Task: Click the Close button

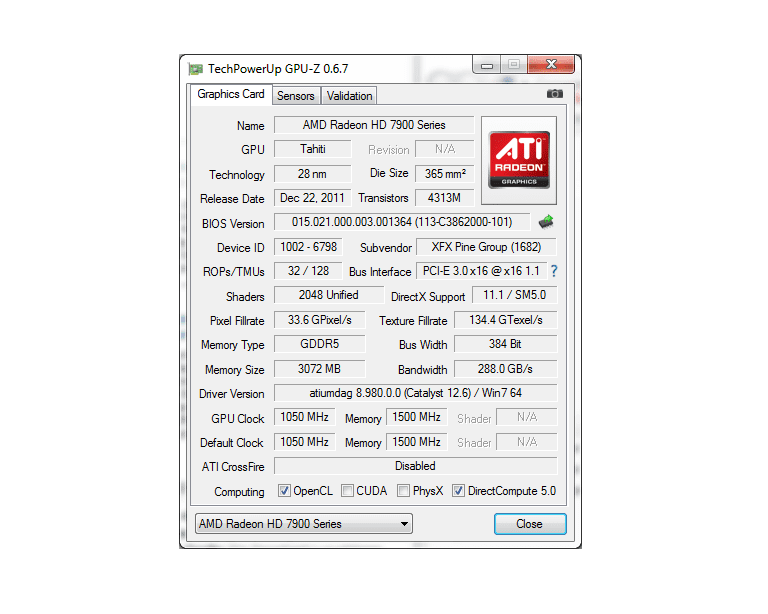Action: point(530,524)
